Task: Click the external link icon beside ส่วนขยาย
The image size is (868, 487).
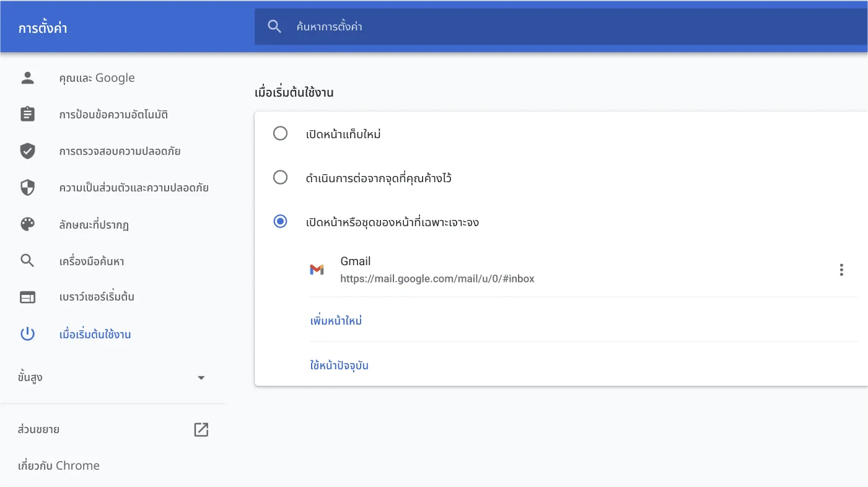Action: click(x=201, y=429)
